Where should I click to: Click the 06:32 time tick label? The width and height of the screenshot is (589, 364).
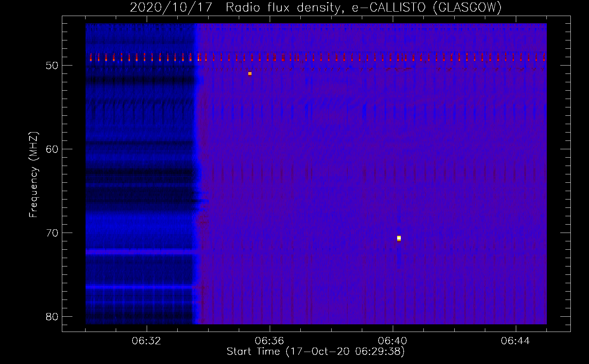[146, 341]
